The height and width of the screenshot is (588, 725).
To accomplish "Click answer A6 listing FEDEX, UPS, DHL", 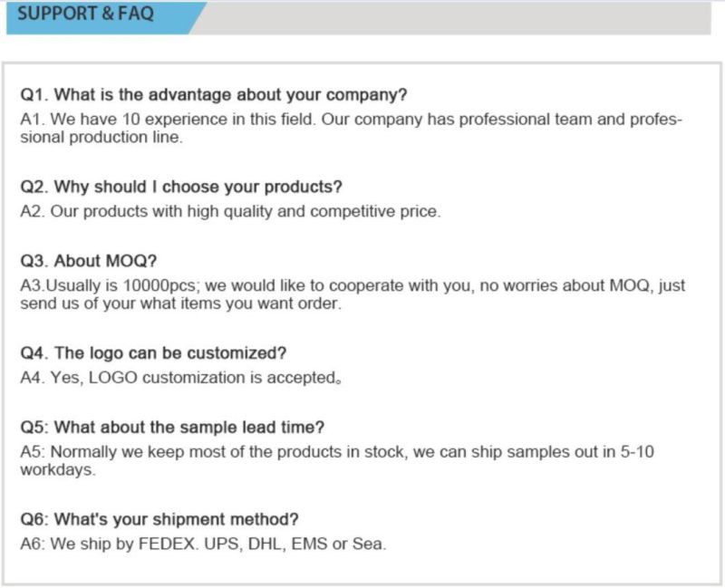I will [203, 545].
